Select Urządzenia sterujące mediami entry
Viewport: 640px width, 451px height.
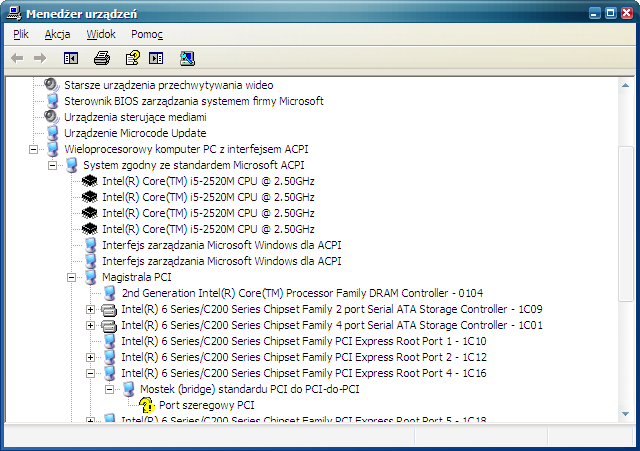point(135,117)
